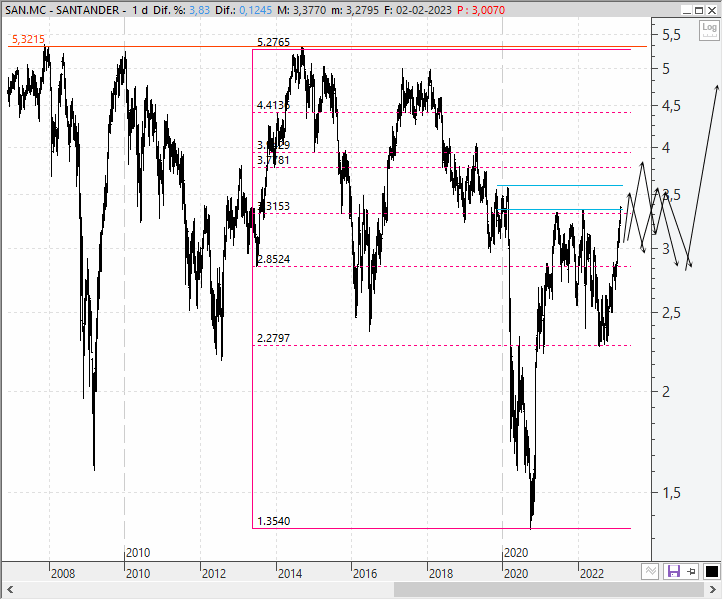Click the title text SAN.MC - SANTANDER
Image resolution: width=723 pixels, height=600 pixels.
[62, 10]
